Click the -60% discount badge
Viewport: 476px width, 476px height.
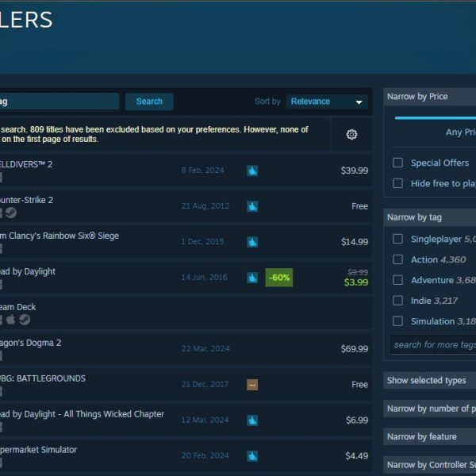(279, 278)
